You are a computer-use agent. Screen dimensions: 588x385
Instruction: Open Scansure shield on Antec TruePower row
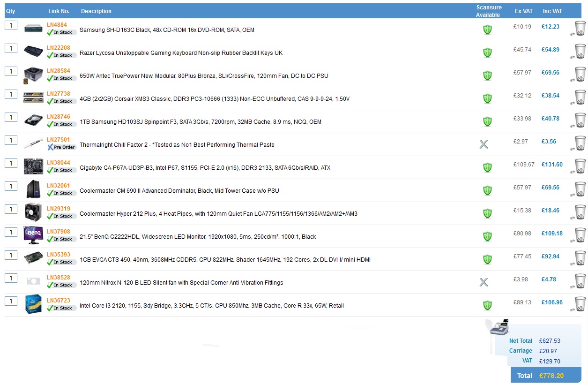point(487,75)
